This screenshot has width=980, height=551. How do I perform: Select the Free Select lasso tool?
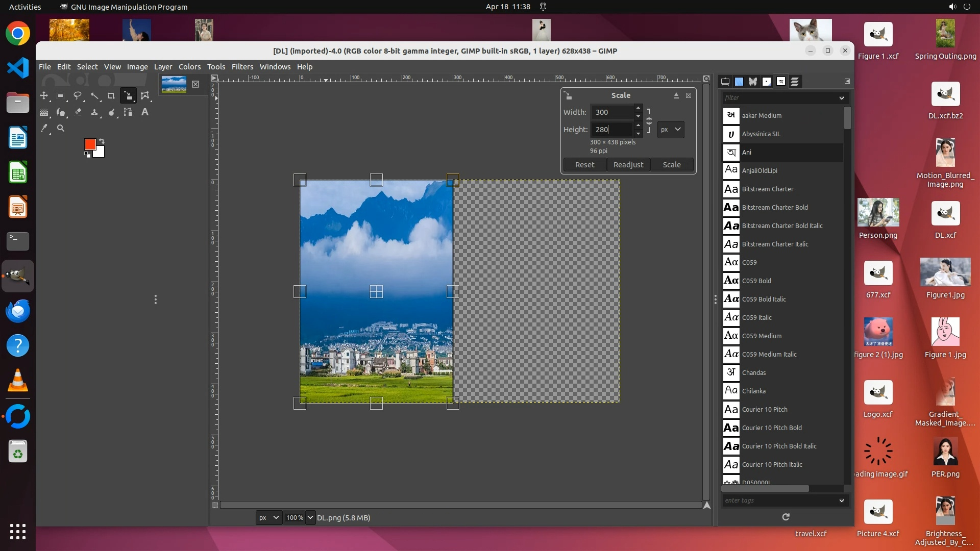[x=78, y=95]
